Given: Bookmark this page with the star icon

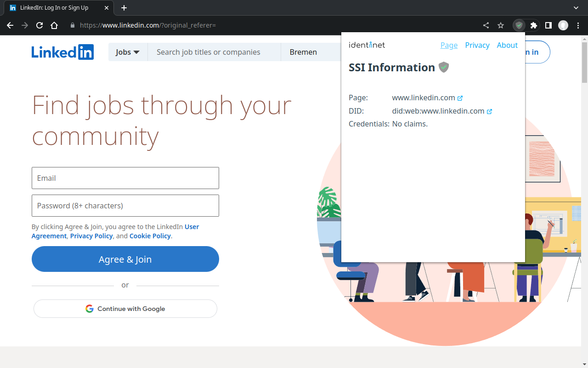Looking at the screenshot, I should tap(501, 25).
